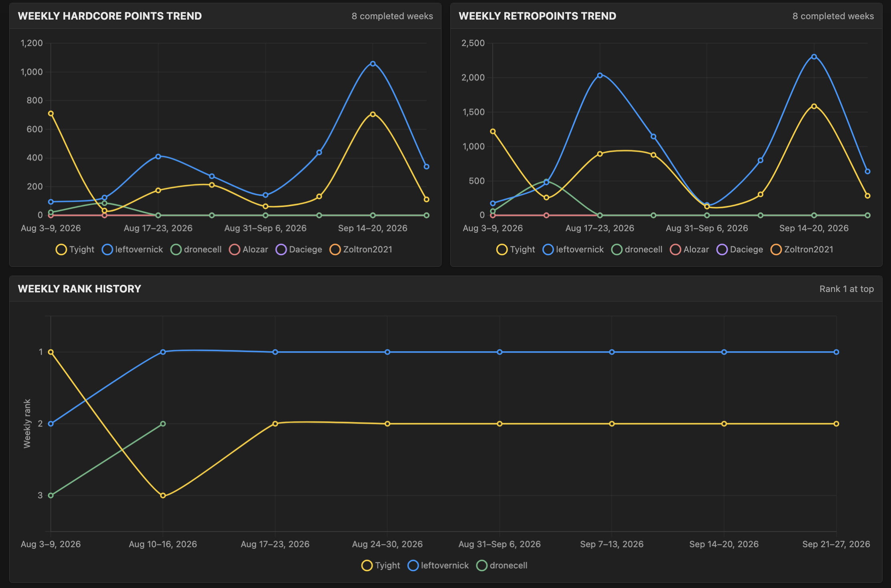891x588 pixels.
Task: Toggle Alozar in Hardcore Points legend
Action: click(x=249, y=250)
